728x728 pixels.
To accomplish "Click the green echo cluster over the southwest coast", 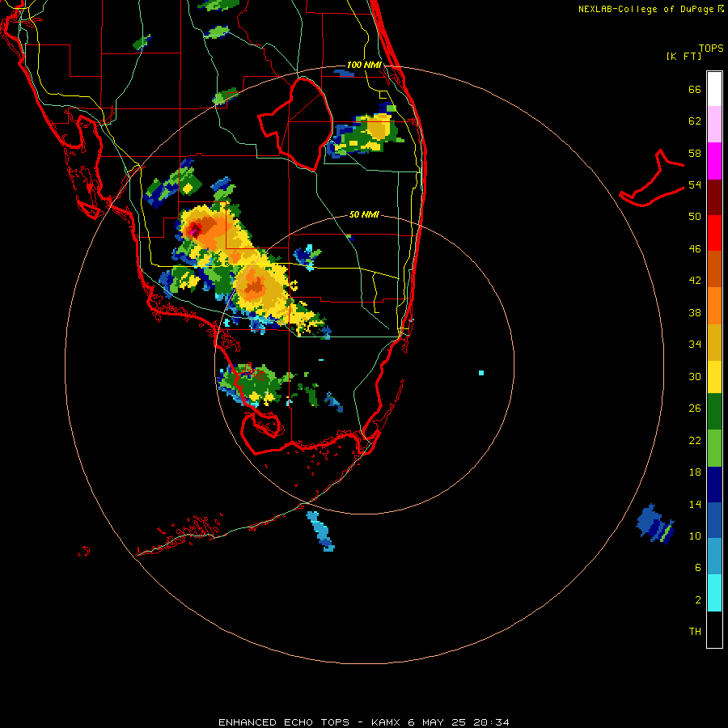I will [253, 383].
